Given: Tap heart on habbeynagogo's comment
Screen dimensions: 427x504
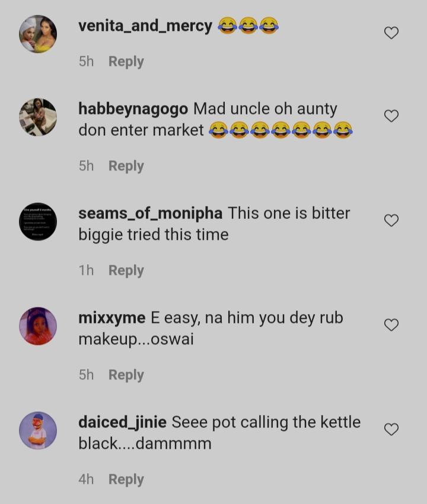Looking at the screenshot, I should 391,116.
